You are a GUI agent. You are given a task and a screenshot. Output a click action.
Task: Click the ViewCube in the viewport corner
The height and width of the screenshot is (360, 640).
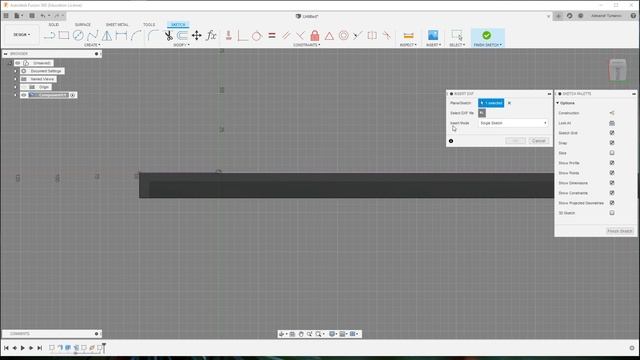click(x=618, y=69)
